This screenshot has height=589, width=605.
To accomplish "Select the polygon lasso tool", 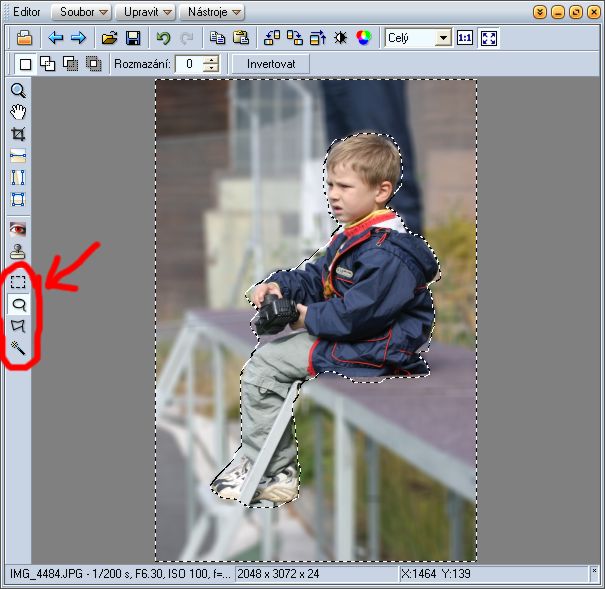I will coord(18,326).
